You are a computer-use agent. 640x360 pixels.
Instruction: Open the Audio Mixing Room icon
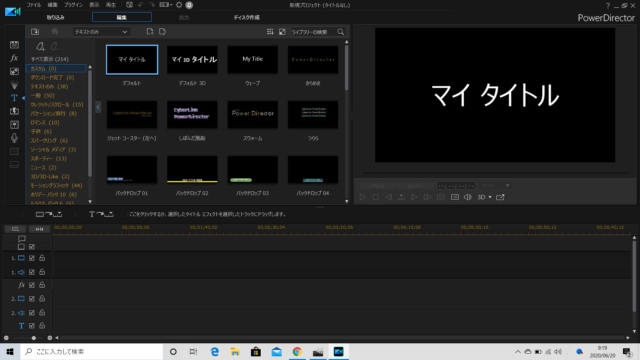(14, 125)
